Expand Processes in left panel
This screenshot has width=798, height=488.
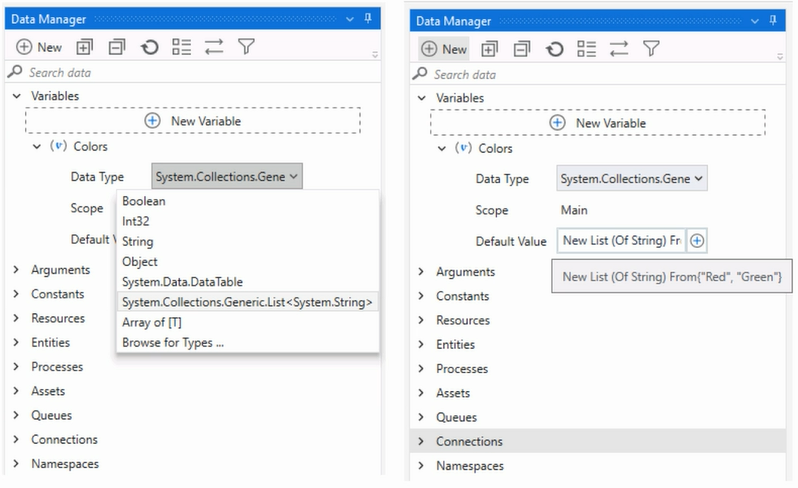point(16,367)
